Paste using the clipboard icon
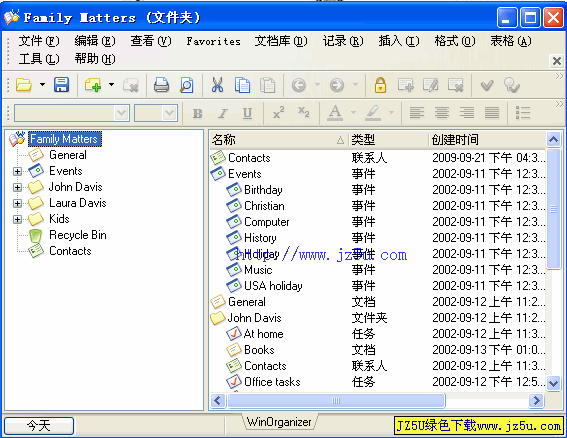This screenshot has height=438, width=567. click(268, 85)
